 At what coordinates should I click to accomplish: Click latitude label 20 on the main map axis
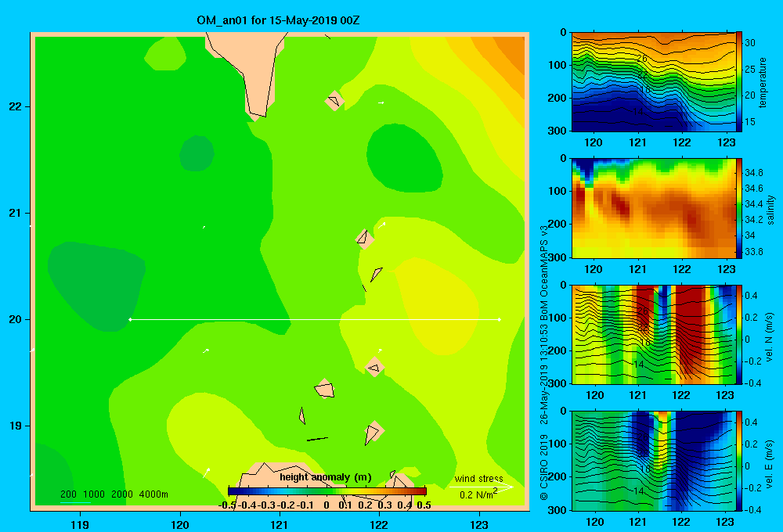click(16, 319)
